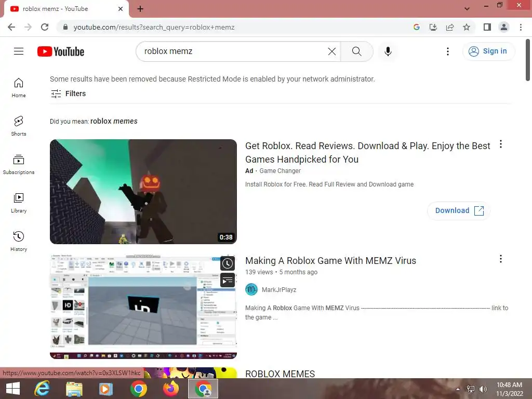Close the roblox memz YouTube tab
The width and height of the screenshot is (532, 399).
point(121,9)
